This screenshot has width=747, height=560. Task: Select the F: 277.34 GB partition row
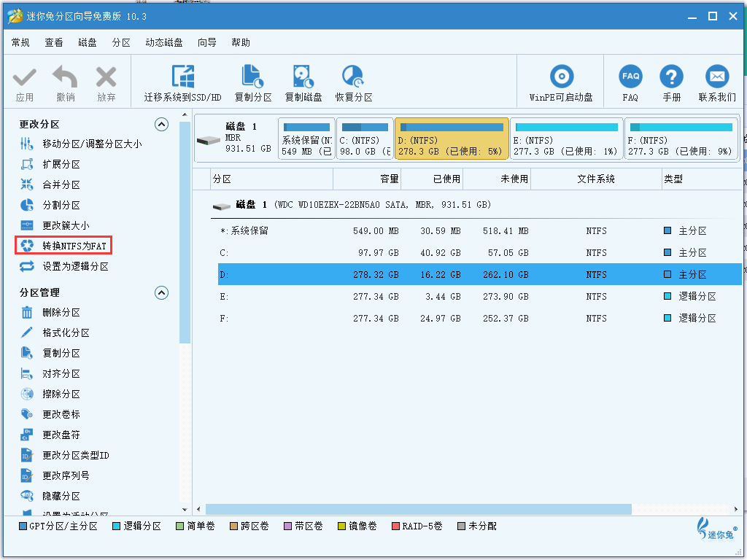tap(480, 318)
